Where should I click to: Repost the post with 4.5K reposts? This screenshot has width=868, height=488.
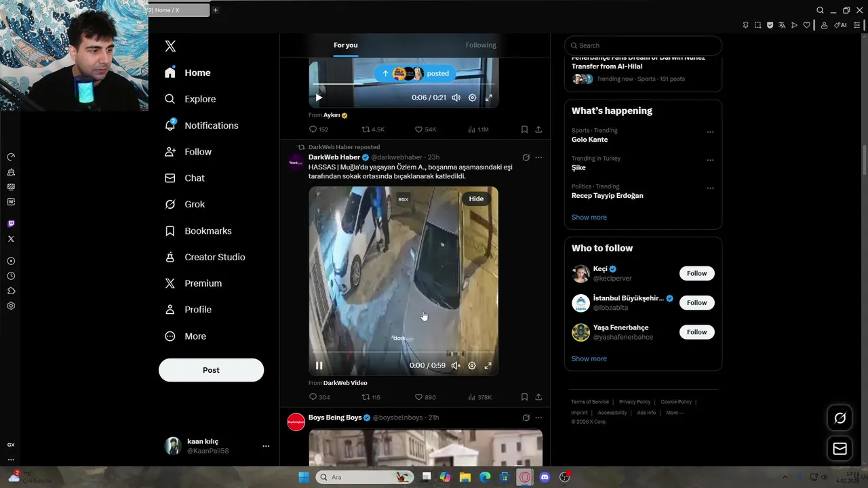pyautogui.click(x=373, y=129)
